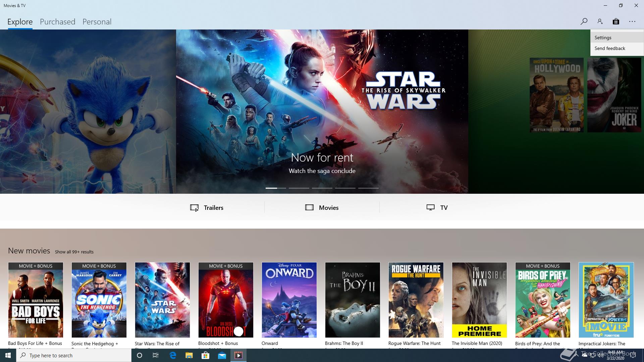Click the 'Onward' title text
The width and height of the screenshot is (644, 362).
point(270,343)
